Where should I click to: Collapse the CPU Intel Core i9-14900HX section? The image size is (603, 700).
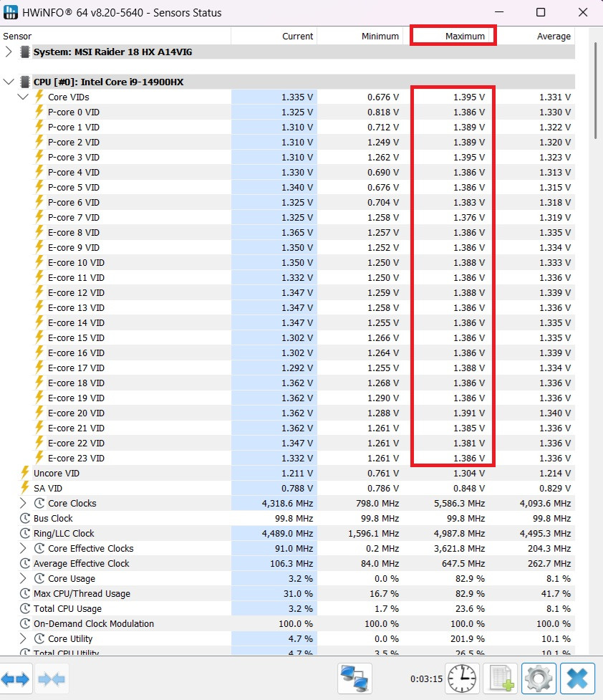point(9,82)
